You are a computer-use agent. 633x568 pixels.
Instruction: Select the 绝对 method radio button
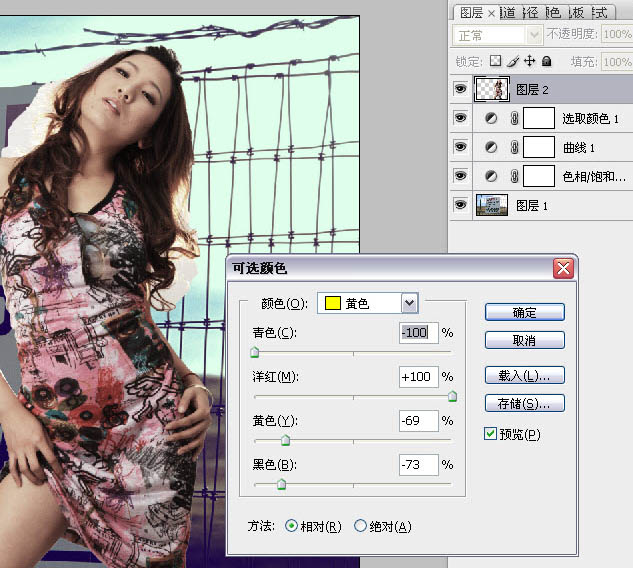coord(361,526)
